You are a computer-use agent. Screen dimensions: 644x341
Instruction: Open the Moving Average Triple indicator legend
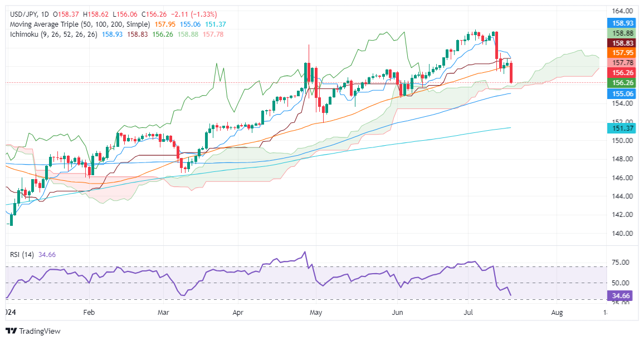coord(79,24)
